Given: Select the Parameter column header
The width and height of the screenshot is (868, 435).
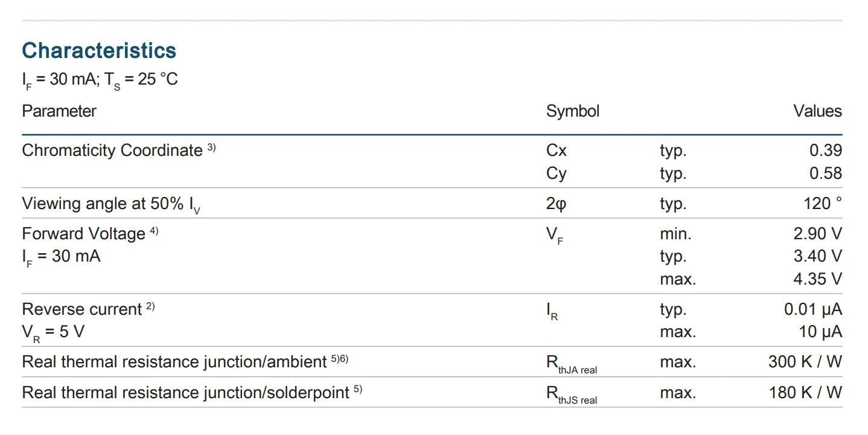Looking at the screenshot, I should pos(59,111).
